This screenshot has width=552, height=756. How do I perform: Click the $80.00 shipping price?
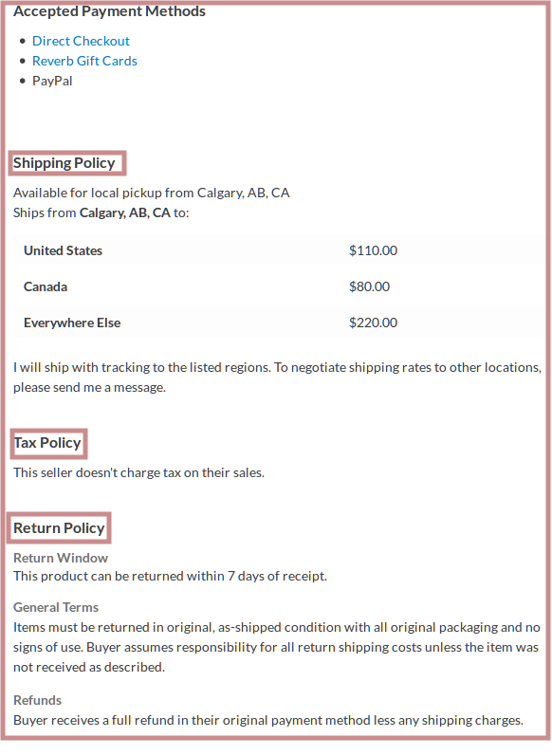pos(369,286)
